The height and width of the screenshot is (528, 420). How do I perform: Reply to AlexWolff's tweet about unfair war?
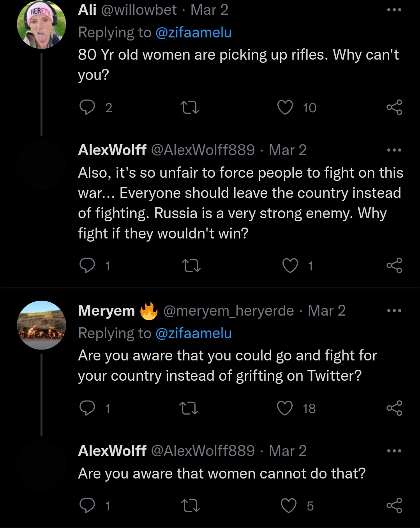point(87,265)
